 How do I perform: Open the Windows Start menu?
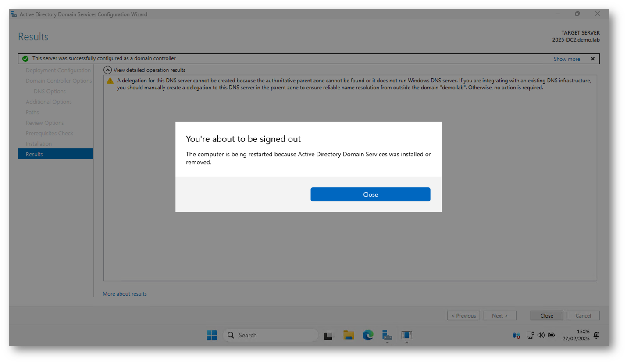click(212, 336)
